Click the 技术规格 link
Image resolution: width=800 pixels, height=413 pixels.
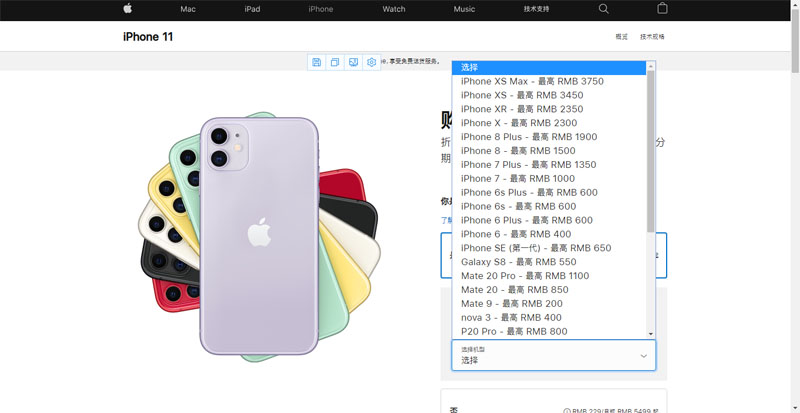coord(653,37)
